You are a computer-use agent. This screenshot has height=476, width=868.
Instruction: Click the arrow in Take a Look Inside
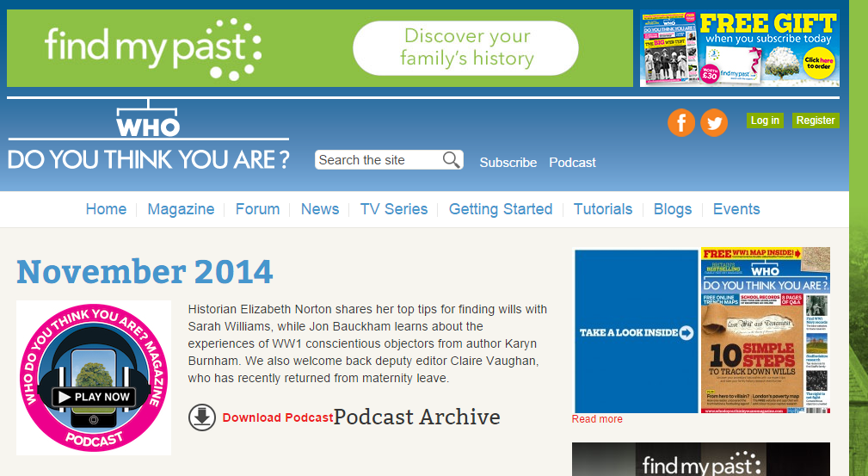[x=686, y=332]
